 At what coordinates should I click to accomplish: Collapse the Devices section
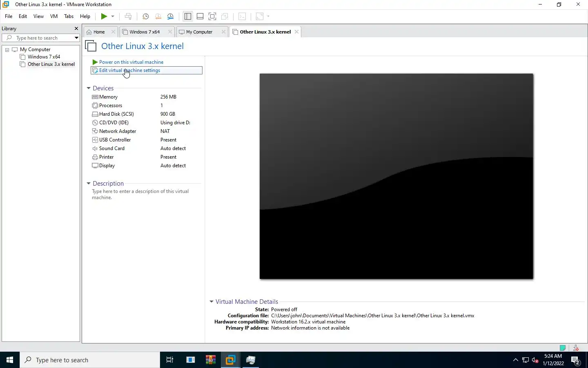pyautogui.click(x=89, y=88)
